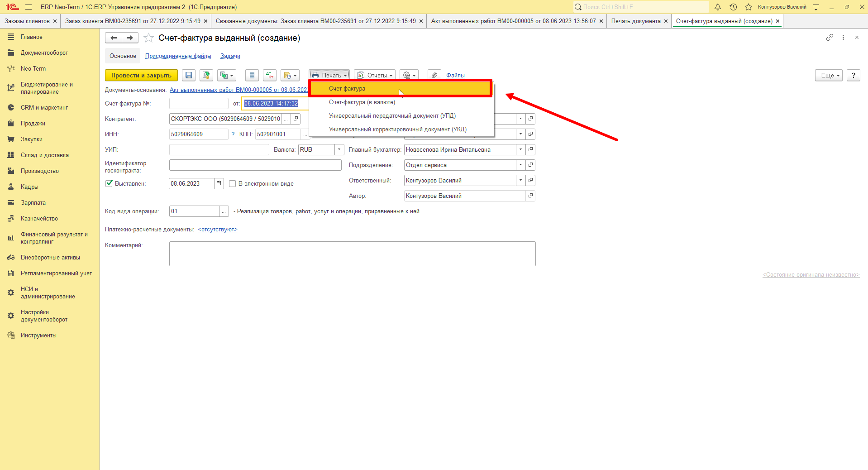Screen dimensions: 868x470
Task: Choose Универсальный корректировочный документ (УКД)
Action: click(x=401, y=129)
